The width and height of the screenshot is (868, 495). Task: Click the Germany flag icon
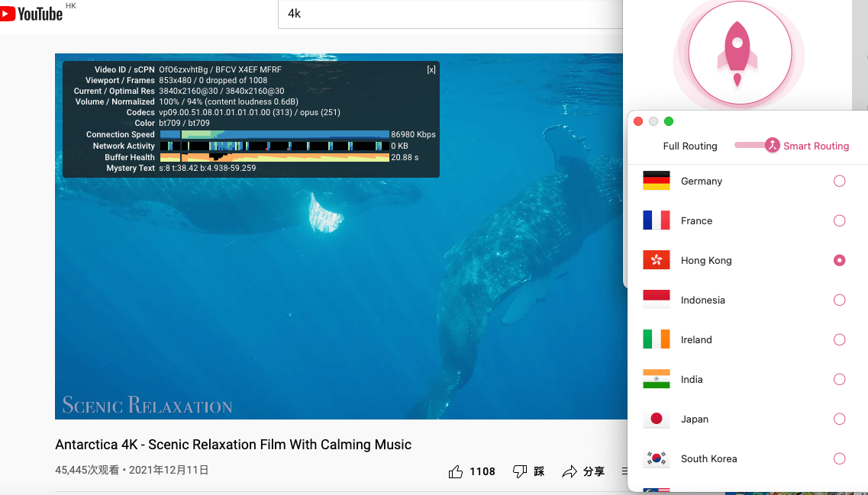tap(657, 182)
